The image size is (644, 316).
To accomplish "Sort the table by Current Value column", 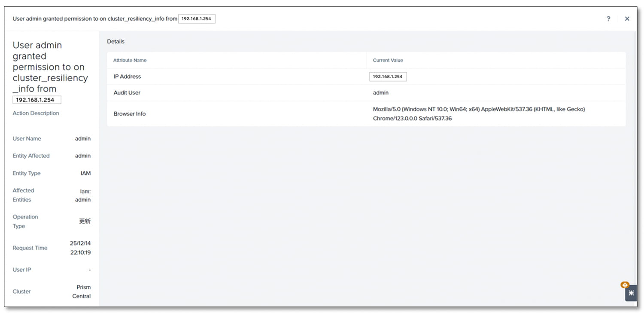I will click(x=388, y=60).
